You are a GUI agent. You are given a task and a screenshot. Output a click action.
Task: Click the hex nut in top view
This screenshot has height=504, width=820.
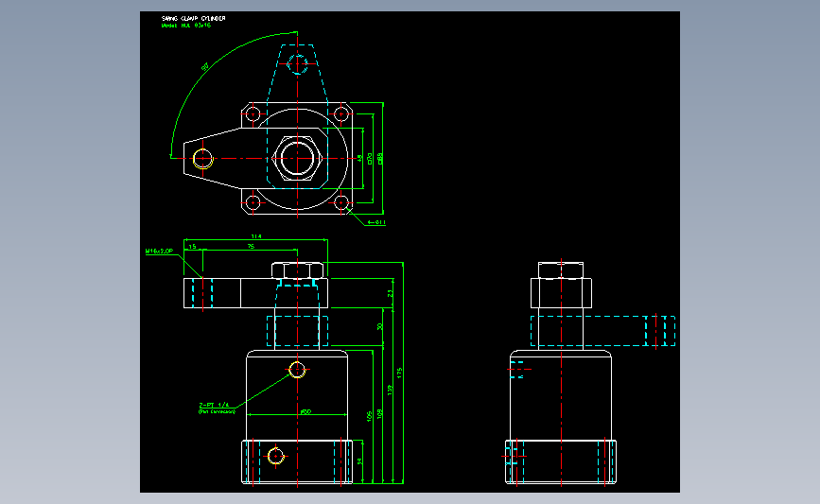(x=297, y=158)
